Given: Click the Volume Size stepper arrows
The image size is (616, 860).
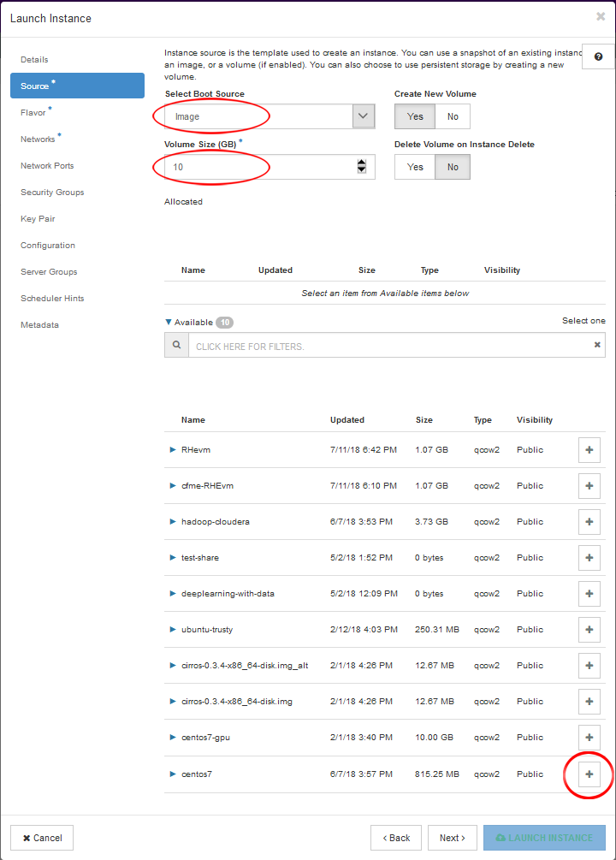Looking at the screenshot, I should [x=362, y=166].
